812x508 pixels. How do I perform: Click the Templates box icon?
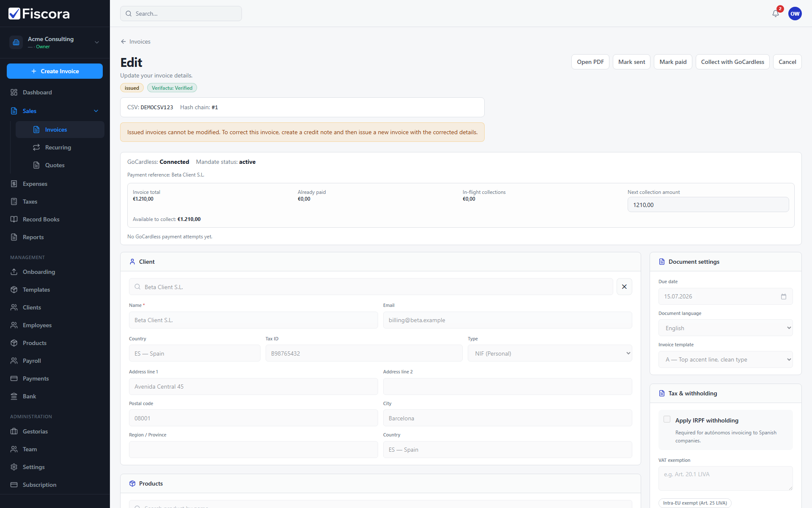click(x=14, y=290)
